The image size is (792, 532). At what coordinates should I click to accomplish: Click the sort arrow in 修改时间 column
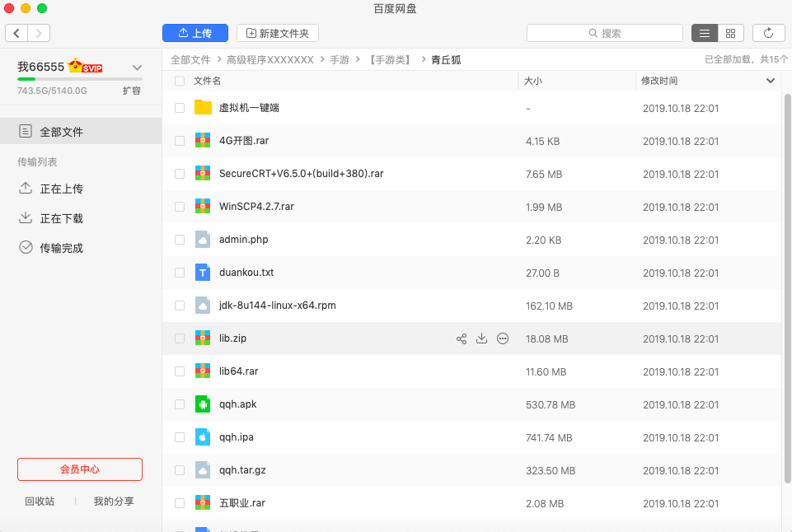[x=771, y=81]
